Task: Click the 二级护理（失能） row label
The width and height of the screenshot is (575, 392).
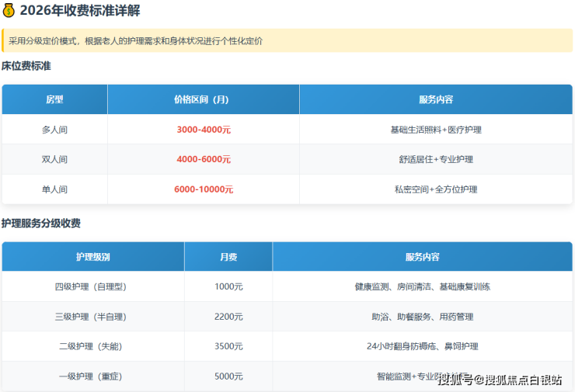Action: [92, 346]
